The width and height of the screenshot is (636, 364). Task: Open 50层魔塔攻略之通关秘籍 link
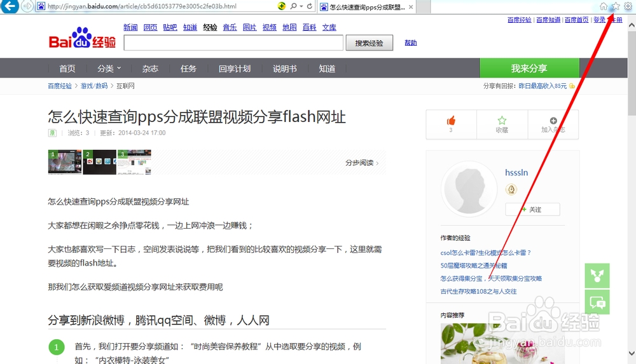pos(474,266)
